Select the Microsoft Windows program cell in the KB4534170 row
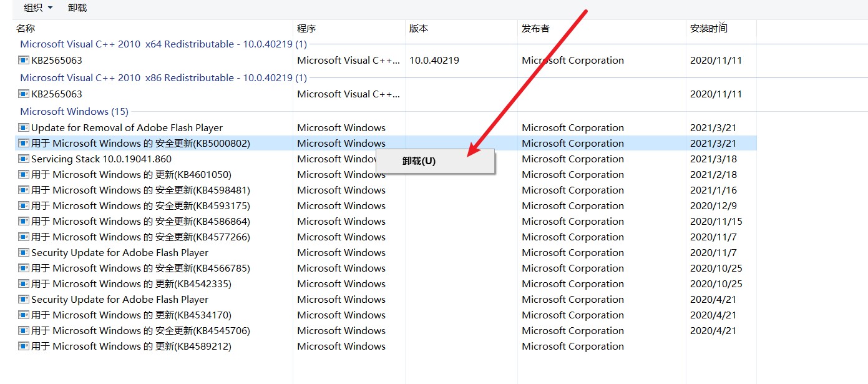The width and height of the screenshot is (868, 384). (x=341, y=315)
